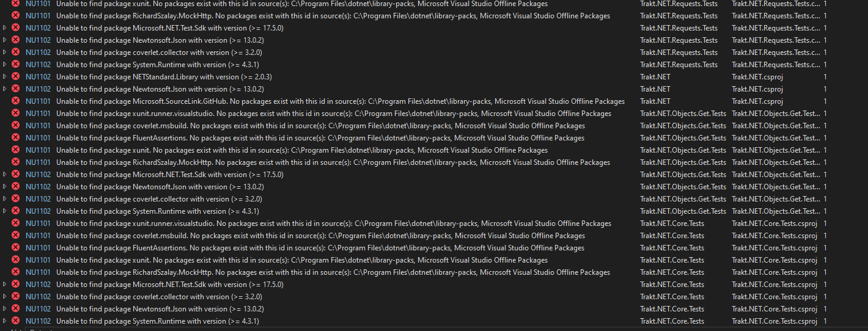
Task: Click NU1102 code on Trakt.NET.csproj Newtonsoft.Json row
Action: 39,89
